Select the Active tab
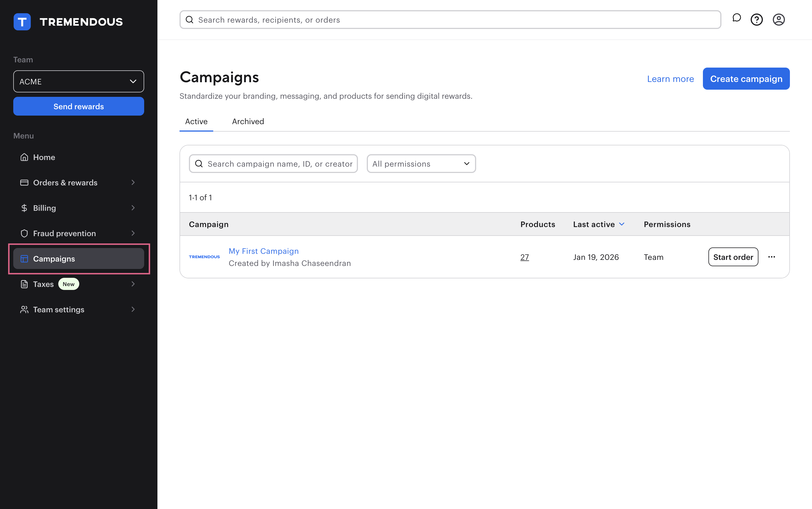This screenshot has height=509, width=812. click(196, 122)
